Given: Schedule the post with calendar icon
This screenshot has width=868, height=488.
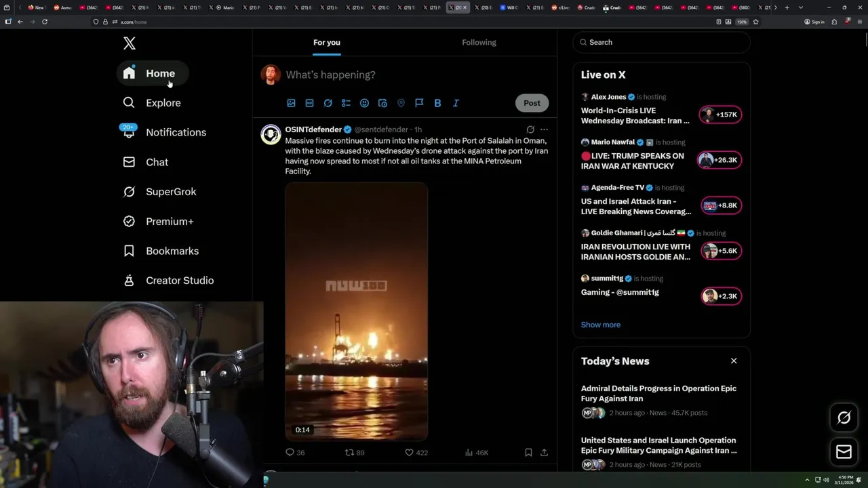Looking at the screenshot, I should tap(382, 103).
